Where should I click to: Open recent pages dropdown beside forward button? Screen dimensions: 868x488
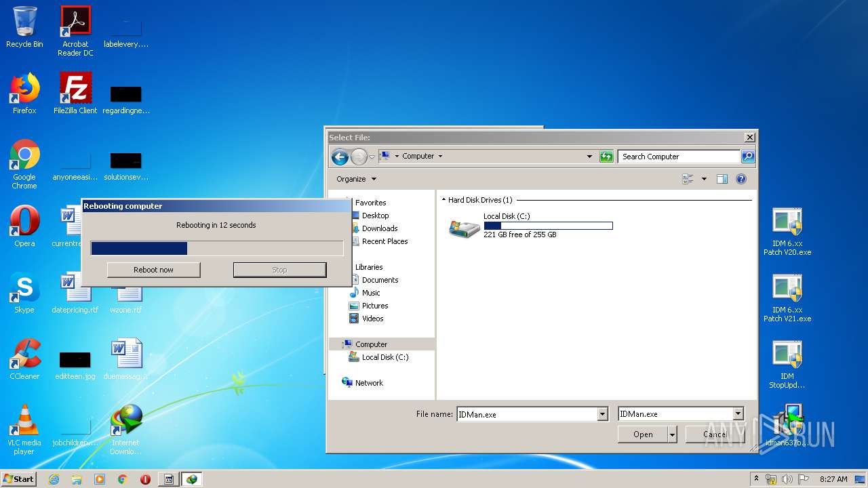pyautogui.click(x=372, y=157)
